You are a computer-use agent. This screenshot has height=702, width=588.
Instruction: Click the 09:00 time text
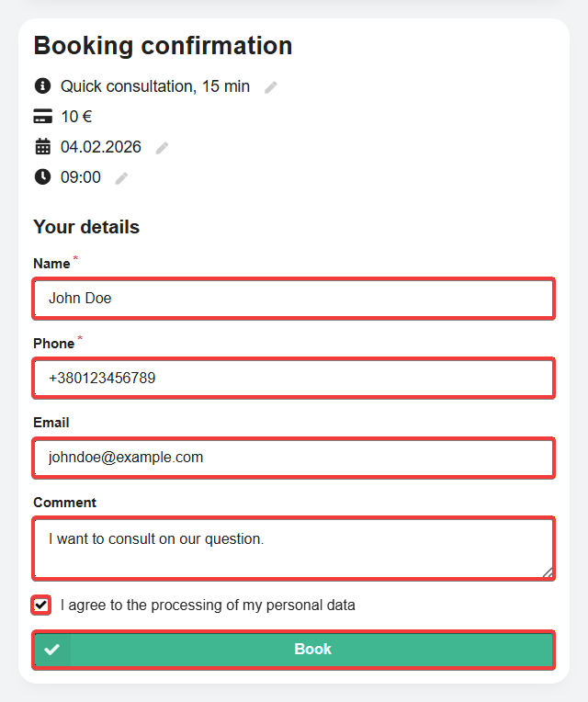pos(81,177)
